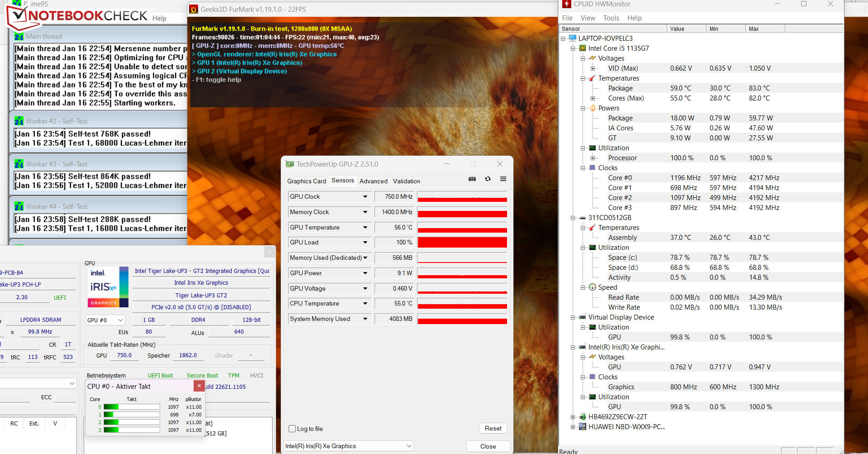Click the GPU Load red graph in GPU-Z
Viewport: 868px width, 454px height.
(x=462, y=242)
